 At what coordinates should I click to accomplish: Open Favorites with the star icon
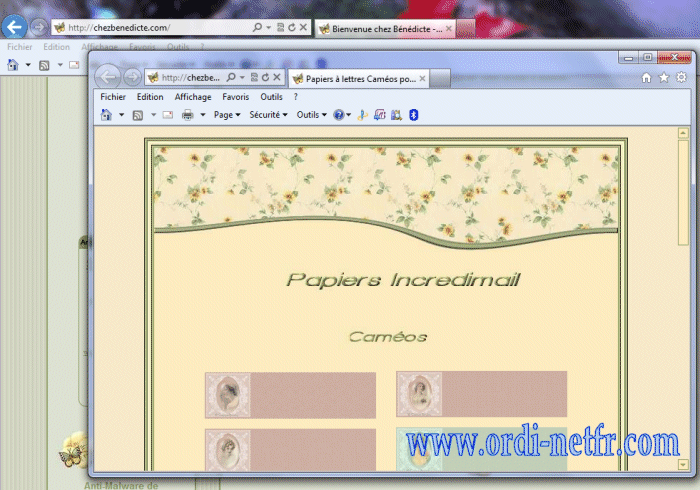point(664,78)
